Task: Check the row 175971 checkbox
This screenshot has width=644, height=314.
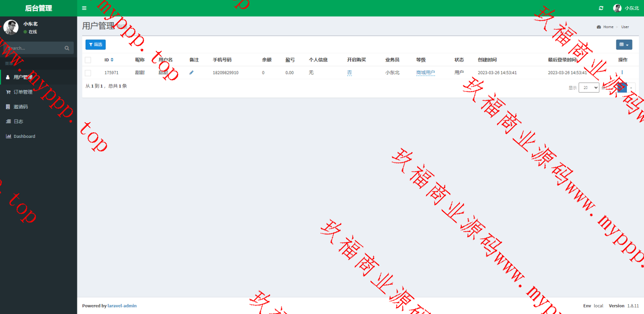Action: click(88, 73)
